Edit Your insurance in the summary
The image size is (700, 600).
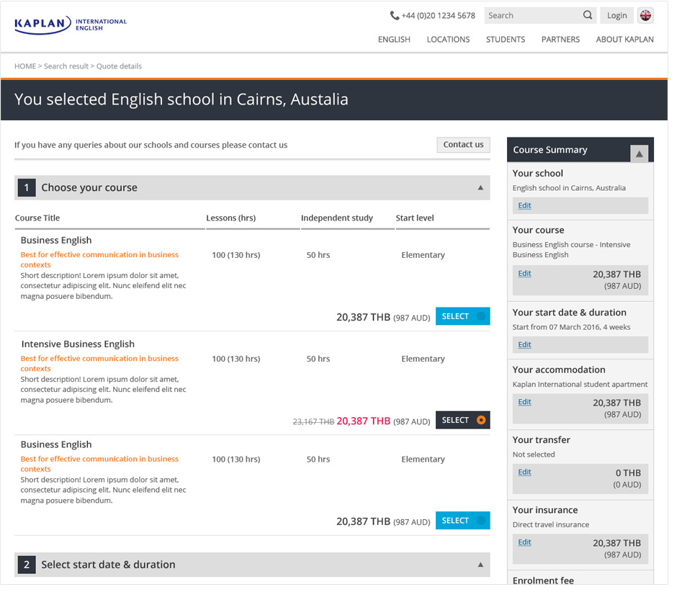524,542
